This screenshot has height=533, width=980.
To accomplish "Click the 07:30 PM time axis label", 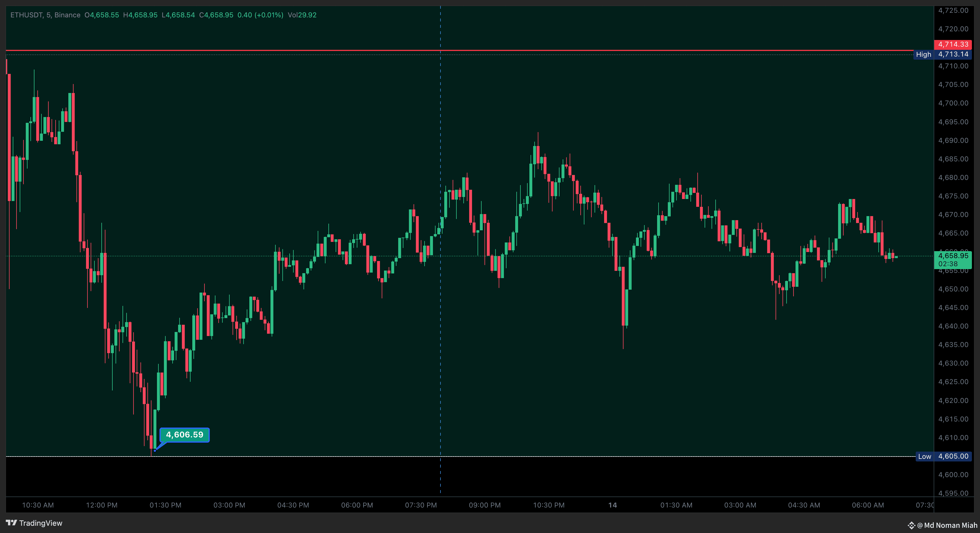I will pyautogui.click(x=421, y=505).
